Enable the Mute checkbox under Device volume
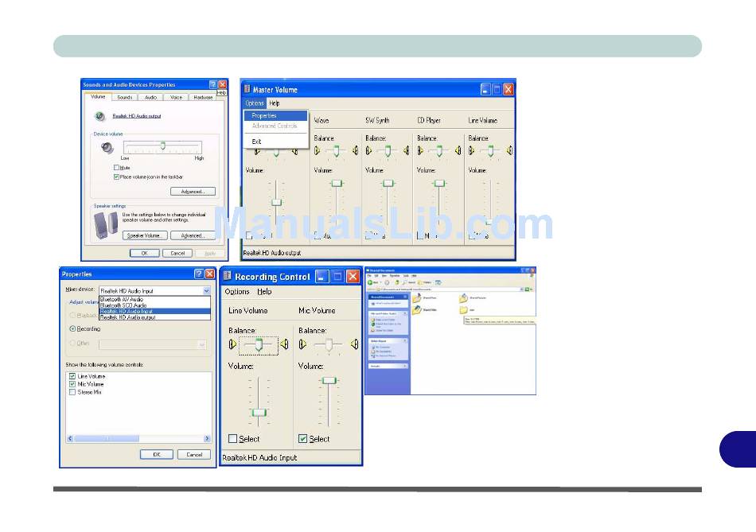This screenshot has width=756, height=532. point(117,168)
